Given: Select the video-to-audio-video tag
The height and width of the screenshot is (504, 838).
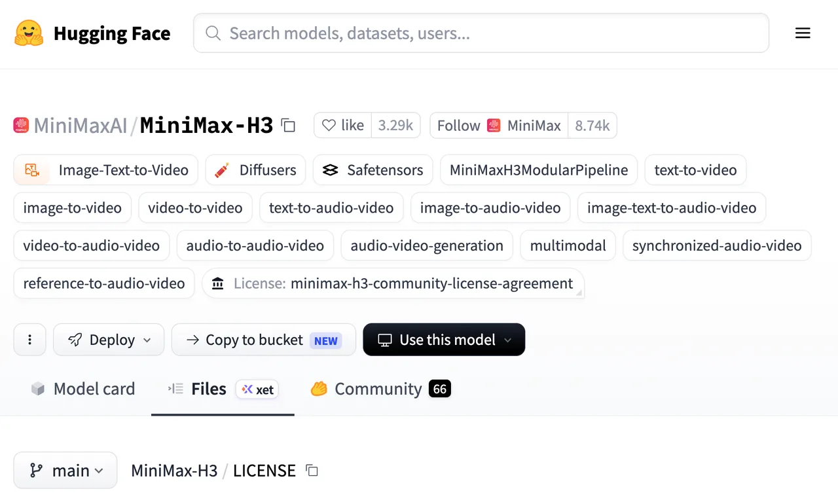Looking at the screenshot, I should click(x=92, y=245).
